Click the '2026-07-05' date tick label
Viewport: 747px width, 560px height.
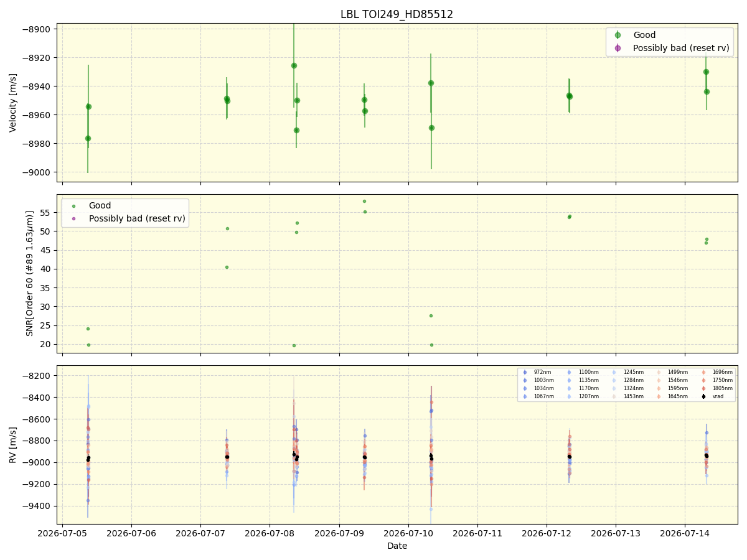[x=62, y=534]
